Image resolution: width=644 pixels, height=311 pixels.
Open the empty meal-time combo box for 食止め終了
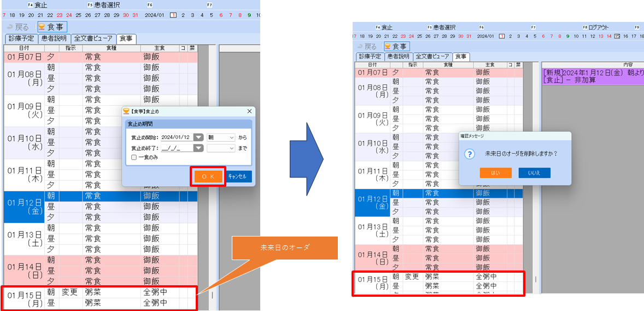[221, 148]
